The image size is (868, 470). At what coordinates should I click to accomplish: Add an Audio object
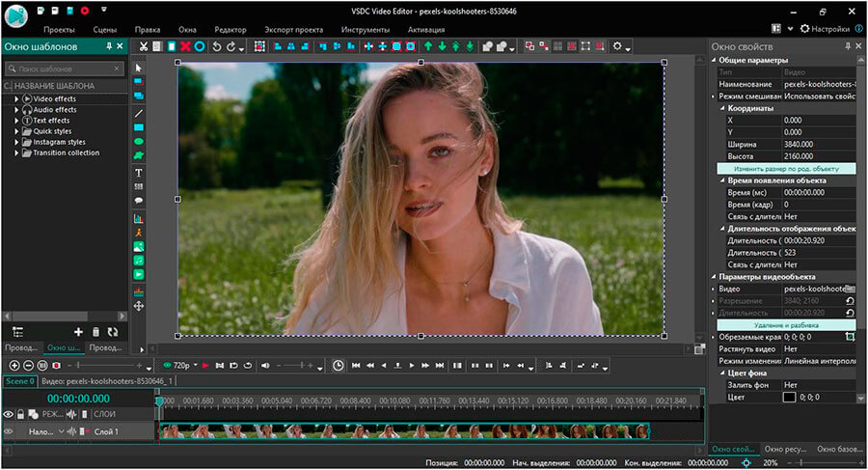[138, 261]
